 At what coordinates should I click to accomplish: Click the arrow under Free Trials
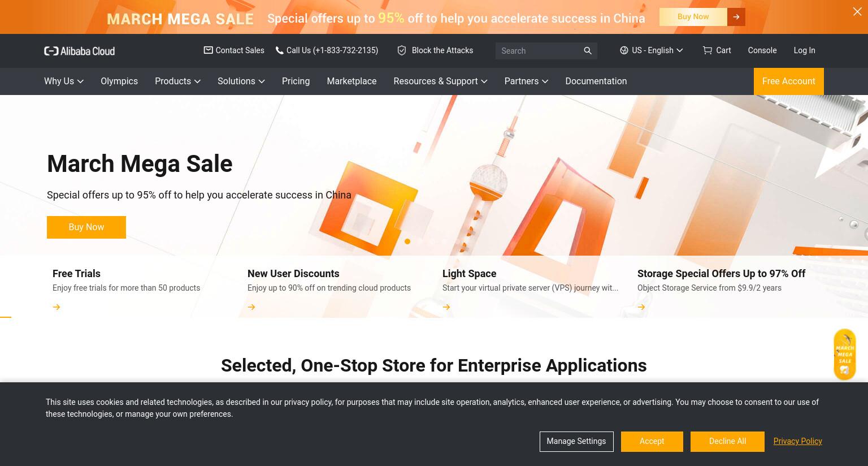[x=57, y=307]
